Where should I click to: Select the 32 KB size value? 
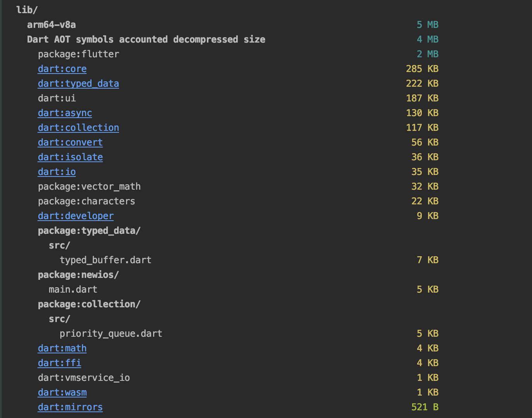pos(425,187)
